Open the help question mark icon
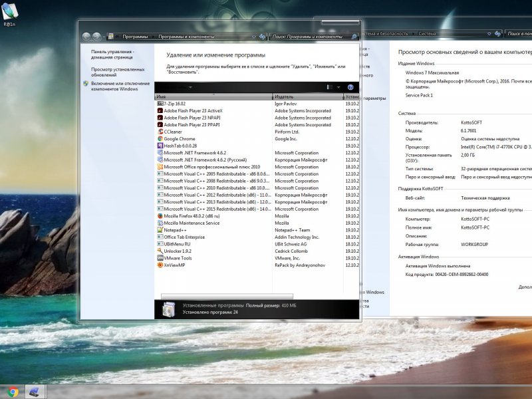The width and height of the screenshot is (532, 399). 350,87
